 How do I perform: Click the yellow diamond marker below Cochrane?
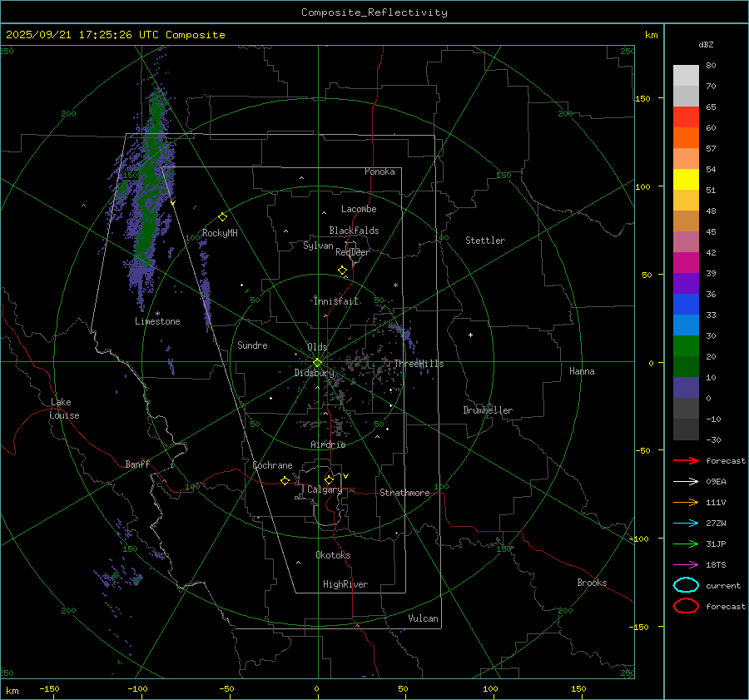click(285, 481)
